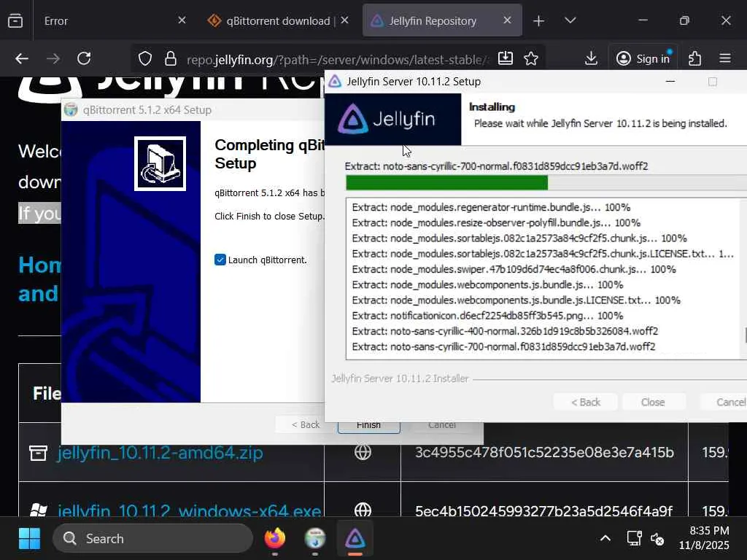
Task: Click Close button in Jellyfin Setup
Action: [653, 402]
